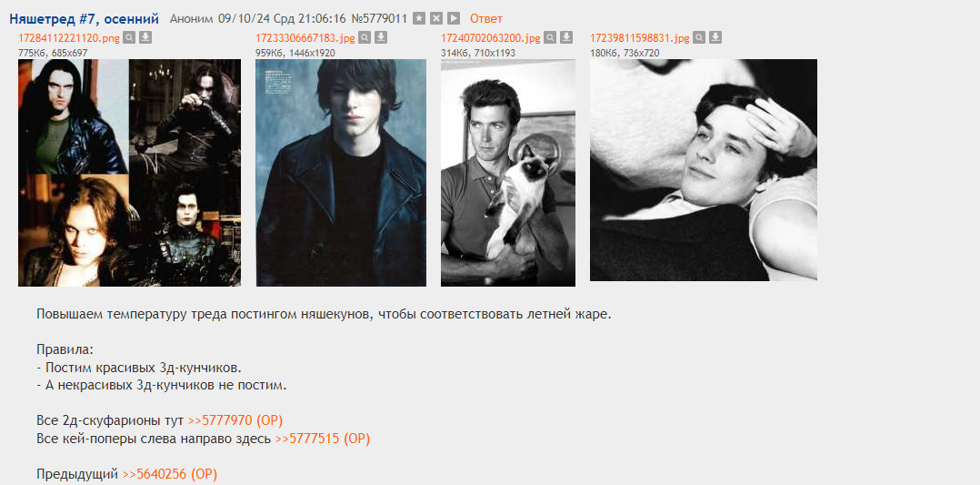Search image 17233306667183.jpg with magnifier icon
Screen dimensions: 980x485
(x=365, y=37)
